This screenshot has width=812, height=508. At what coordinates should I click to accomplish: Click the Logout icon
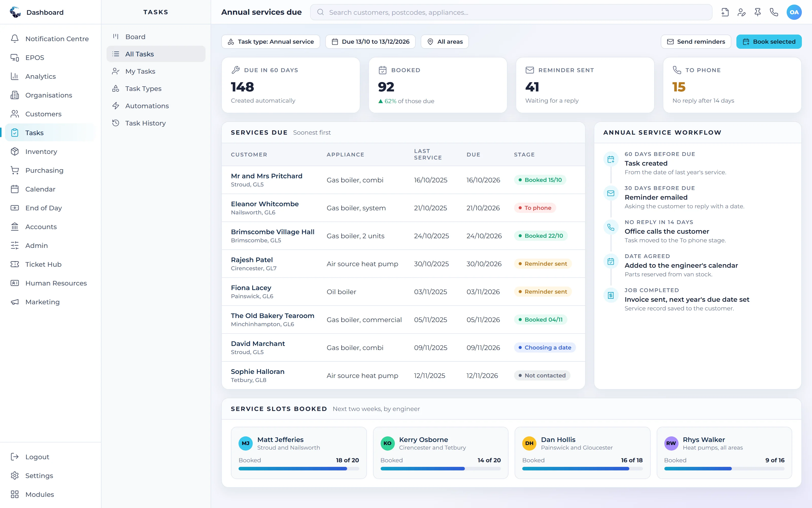pyautogui.click(x=15, y=457)
